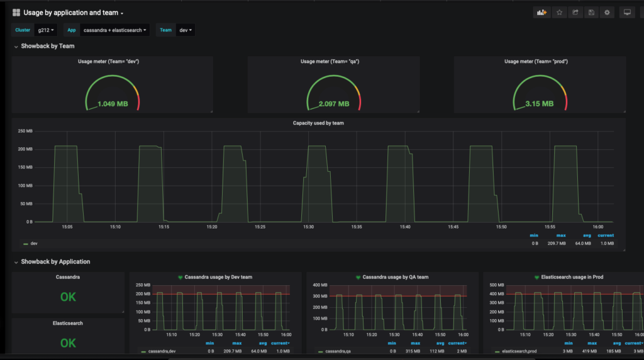Click the Add panel chart icon
Viewport: 644px width, 360px height.
tap(541, 13)
